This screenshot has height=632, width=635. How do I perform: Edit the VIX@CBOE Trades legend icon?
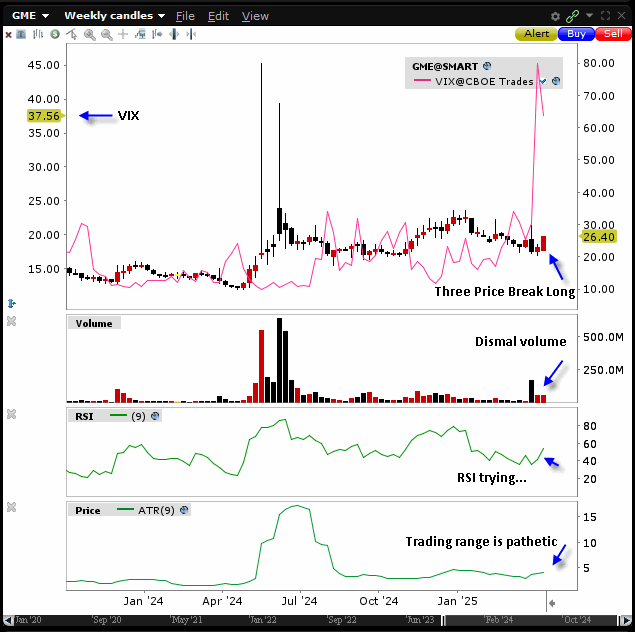(x=556, y=81)
